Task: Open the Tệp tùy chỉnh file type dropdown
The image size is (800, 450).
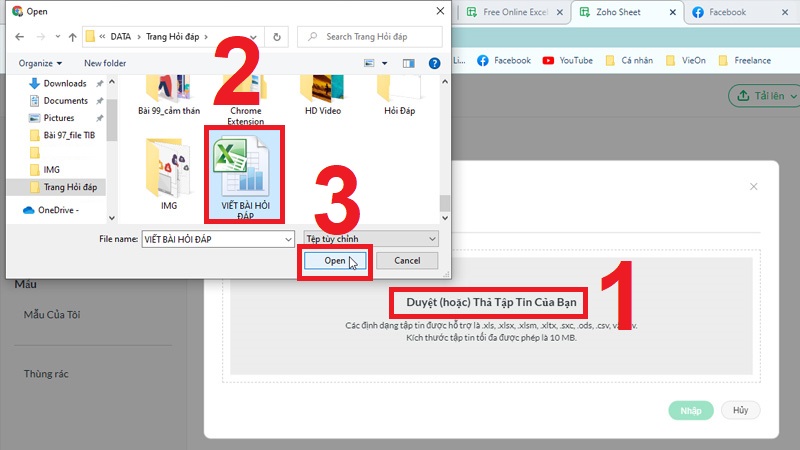Action: point(371,239)
